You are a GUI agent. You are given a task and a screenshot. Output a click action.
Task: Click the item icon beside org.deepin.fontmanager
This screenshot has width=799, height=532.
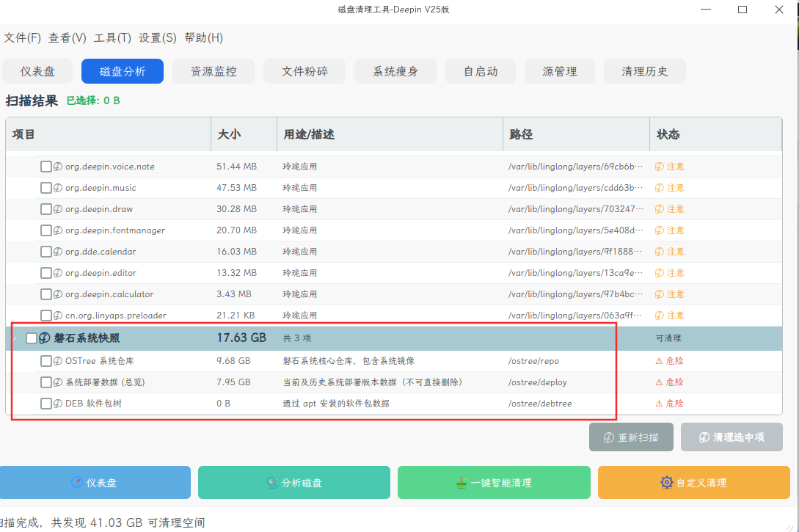point(58,231)
